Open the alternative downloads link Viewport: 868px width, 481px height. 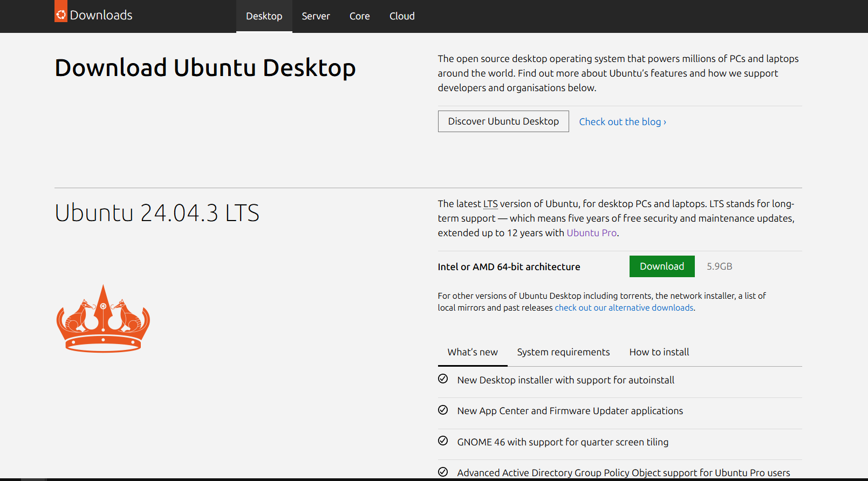tap(624, 308)
